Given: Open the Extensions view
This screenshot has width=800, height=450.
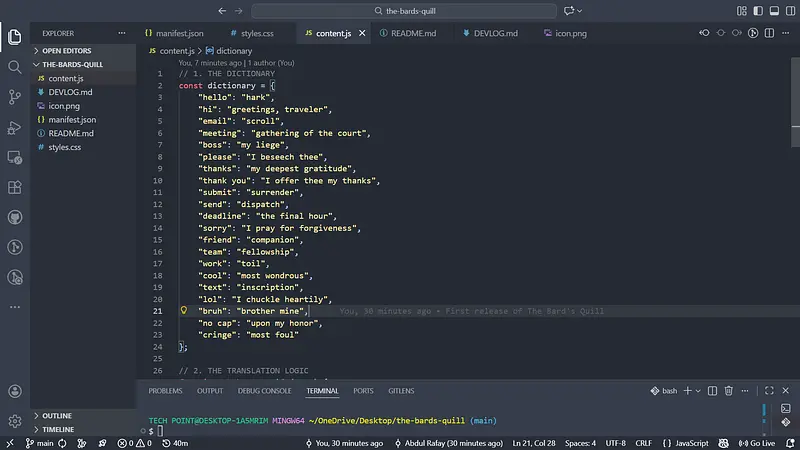Looking at the screenshot, I should 15,187.
